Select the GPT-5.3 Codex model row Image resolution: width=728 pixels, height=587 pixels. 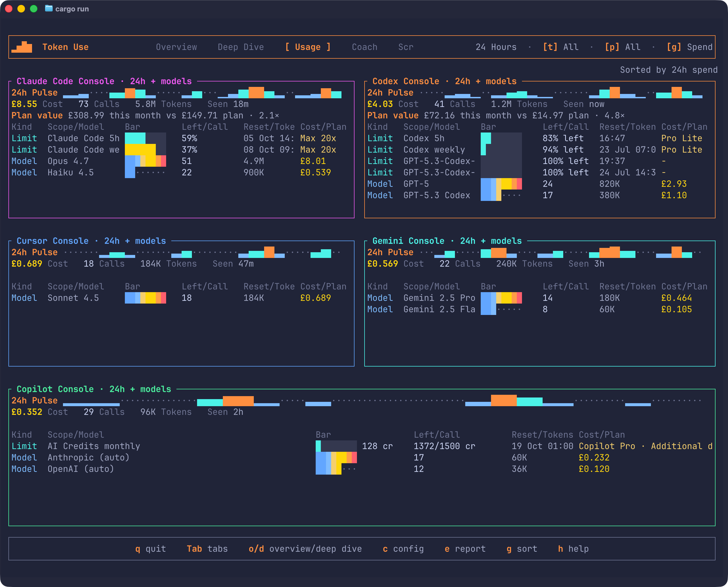coord(540,195)
